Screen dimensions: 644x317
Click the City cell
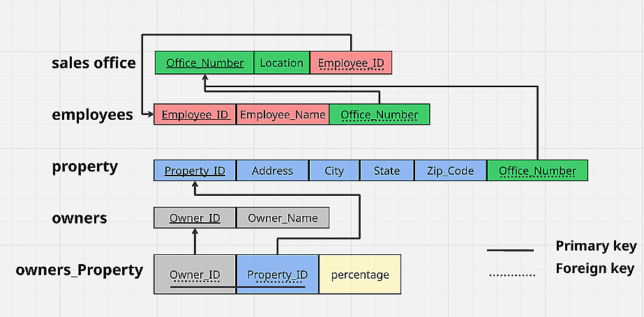point(334,170)
